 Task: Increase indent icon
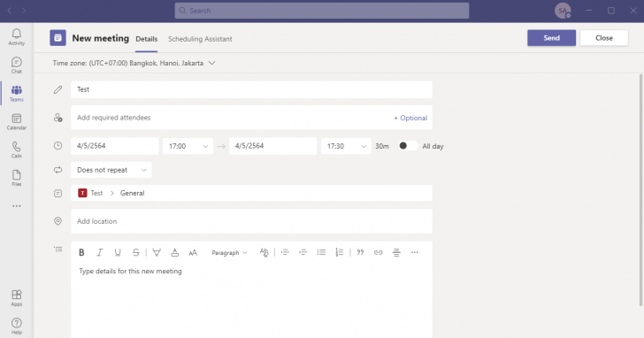point(303,252)
